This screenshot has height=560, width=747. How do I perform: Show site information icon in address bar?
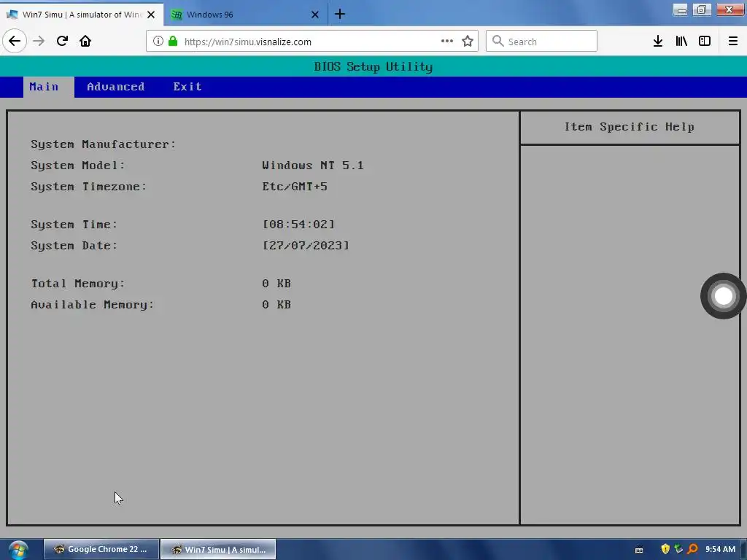[x=158, y=42]
